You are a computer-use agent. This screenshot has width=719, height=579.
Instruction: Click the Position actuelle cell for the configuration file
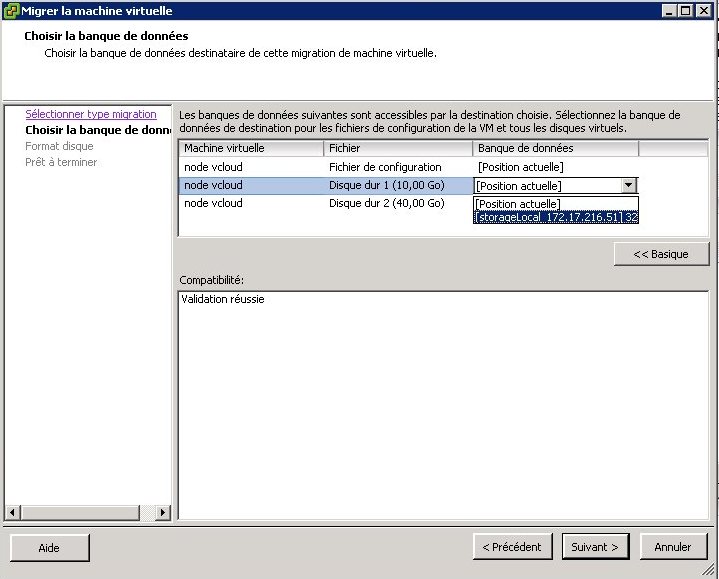click(520, 167)
